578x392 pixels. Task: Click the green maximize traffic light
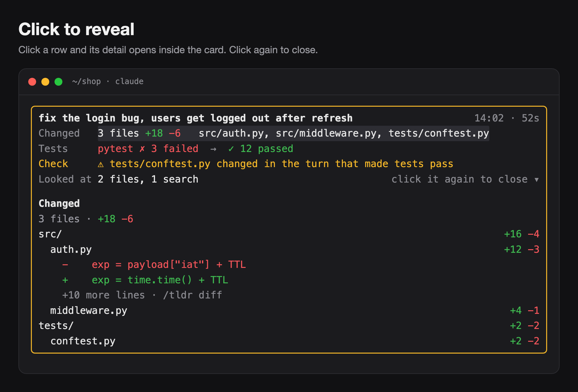tap(58, 82)
